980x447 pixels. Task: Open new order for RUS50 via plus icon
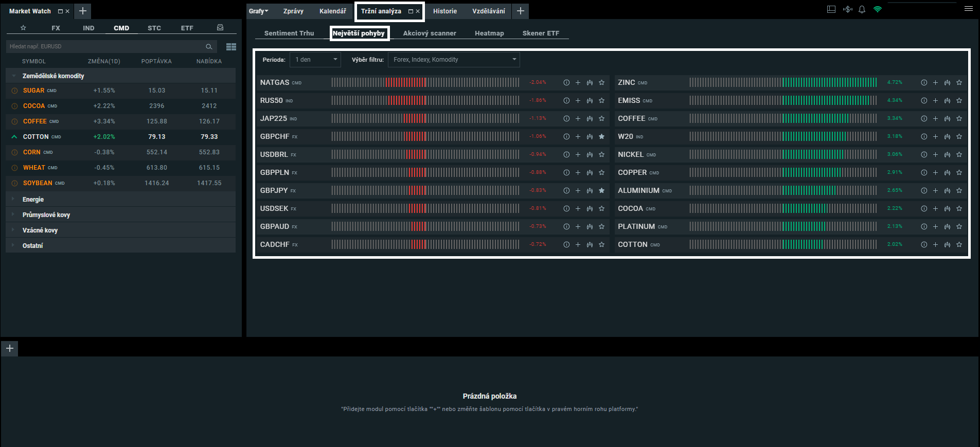click(x=578, y=100)
